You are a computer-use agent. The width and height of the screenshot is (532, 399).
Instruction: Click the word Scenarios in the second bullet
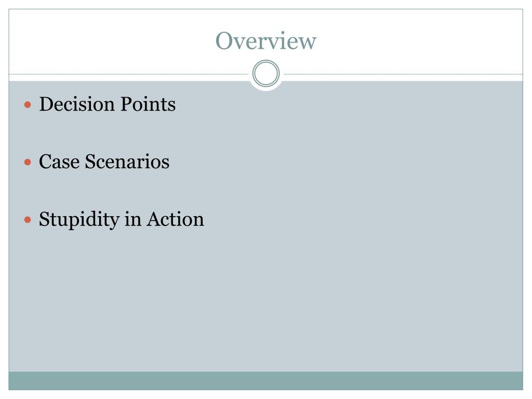[x=127, y=162]
